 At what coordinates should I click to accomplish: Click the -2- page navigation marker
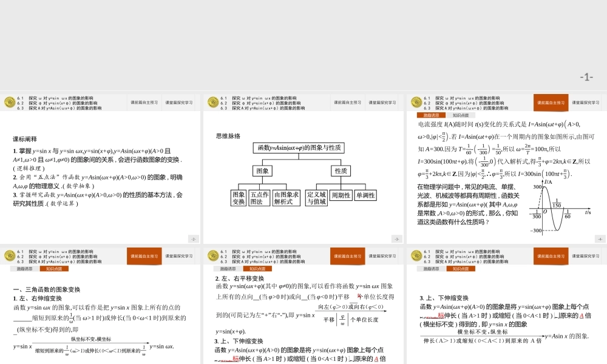pos(193,239)
